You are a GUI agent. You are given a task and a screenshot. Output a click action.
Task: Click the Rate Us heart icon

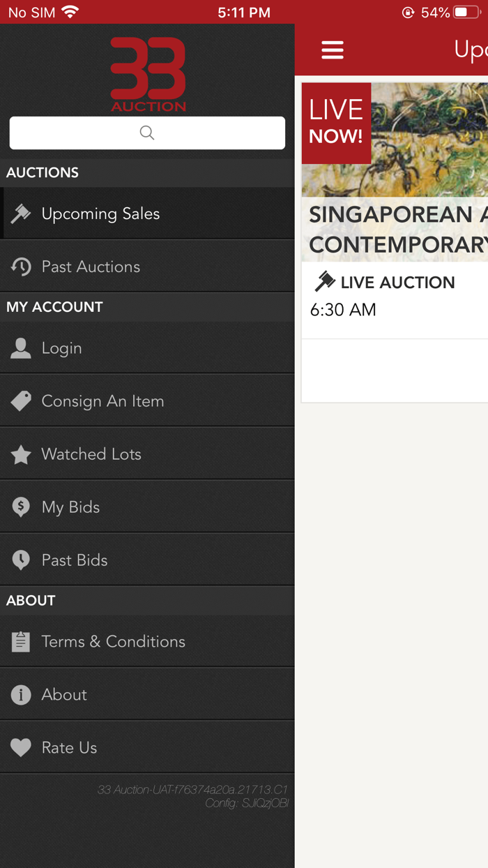tap(21, 747)
